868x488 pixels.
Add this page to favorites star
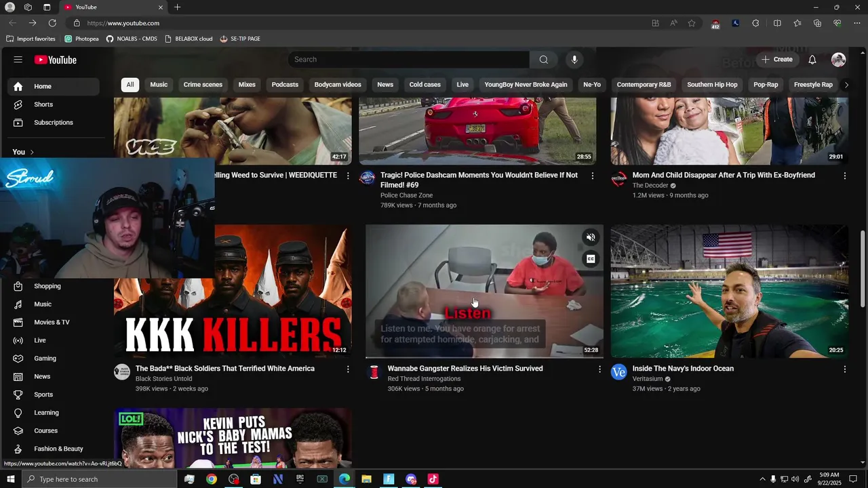click(692, 23)
